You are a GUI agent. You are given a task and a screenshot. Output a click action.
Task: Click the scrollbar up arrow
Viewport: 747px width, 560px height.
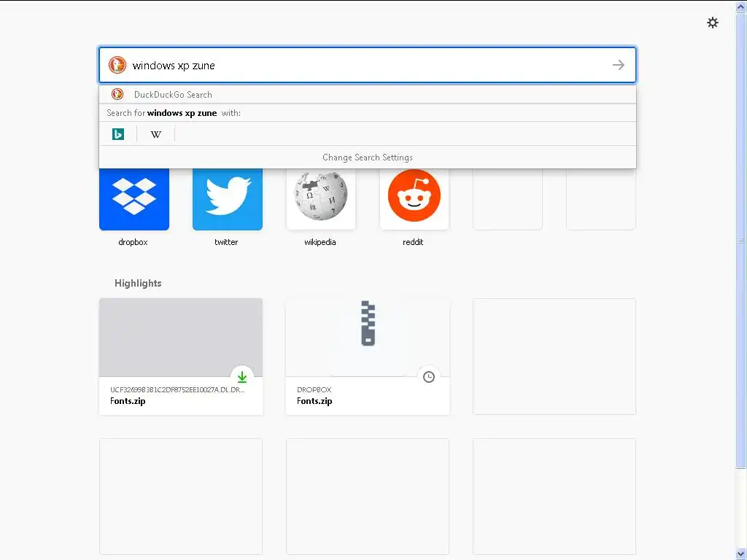740,7
